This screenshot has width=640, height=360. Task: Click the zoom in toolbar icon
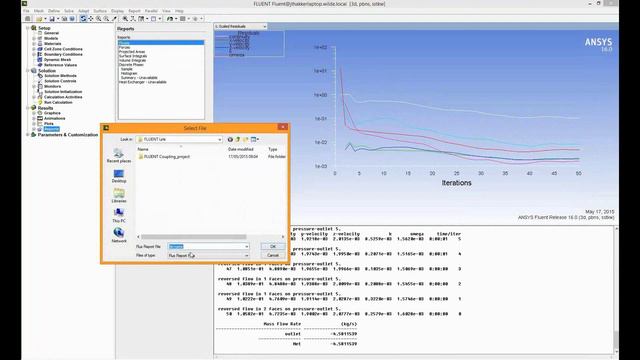tap(98, 19)
